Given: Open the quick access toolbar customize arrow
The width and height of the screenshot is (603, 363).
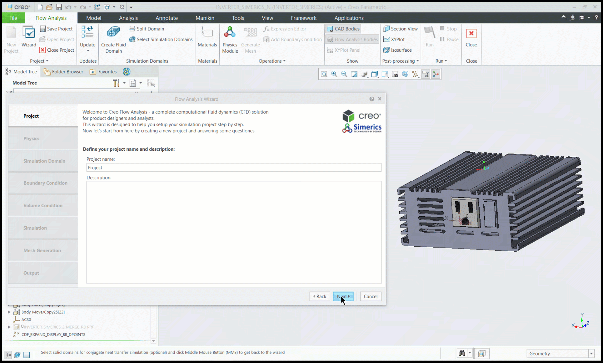Looking at the screenshot, I should coord(131,7).
